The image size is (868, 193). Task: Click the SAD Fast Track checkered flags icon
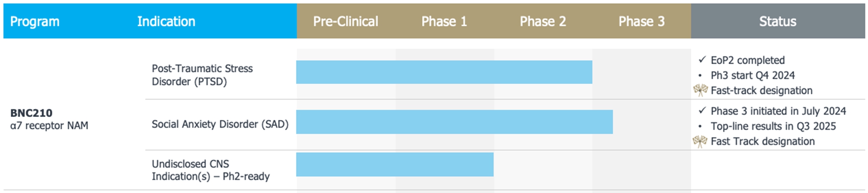[x=700, y=141]
